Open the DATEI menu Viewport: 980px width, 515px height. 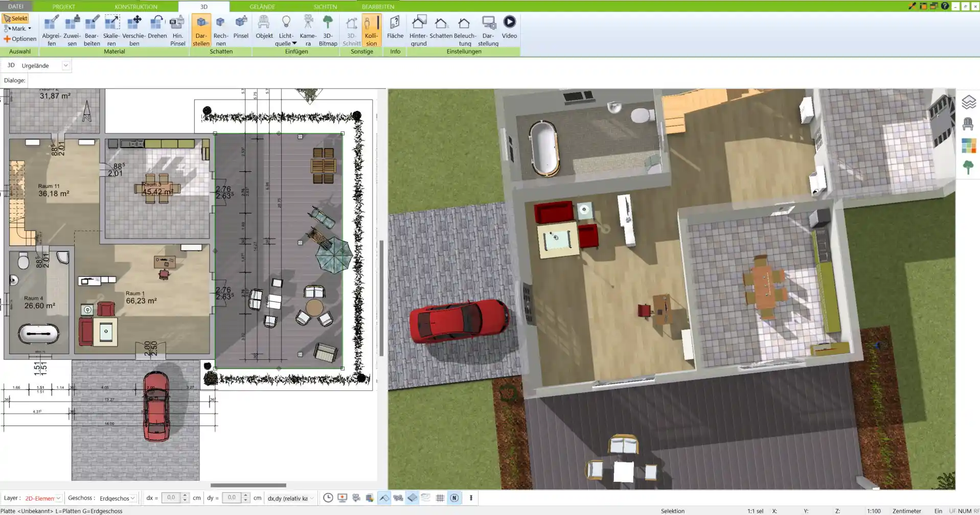coord(16,6)
